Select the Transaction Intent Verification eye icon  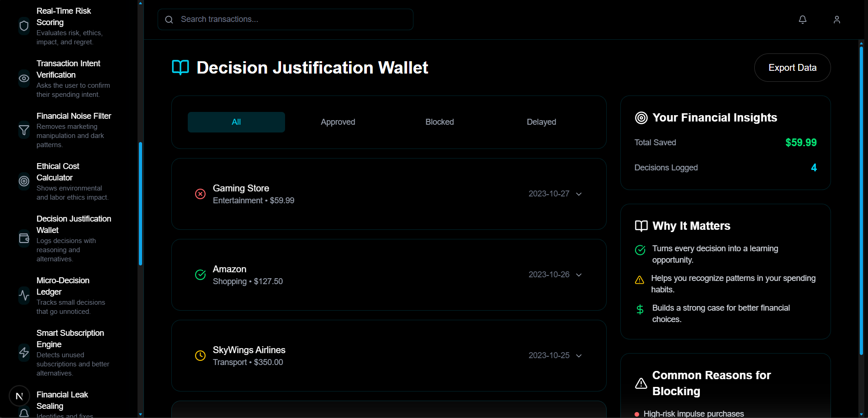tap(24, 79)
